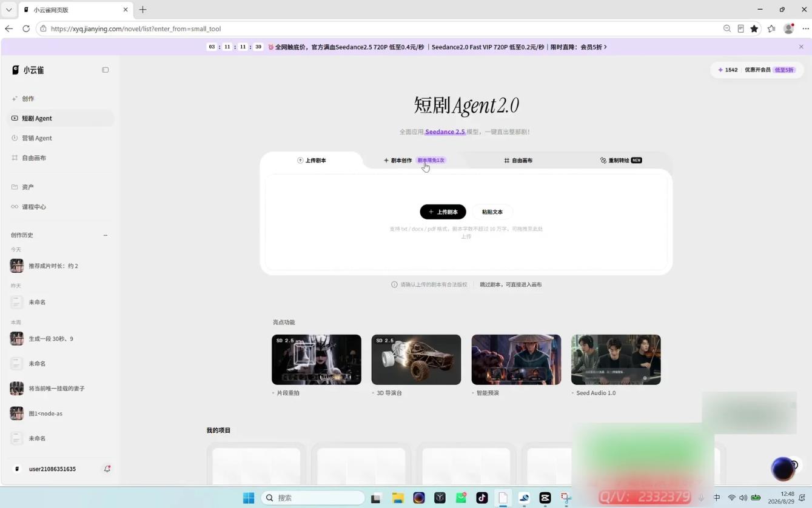Collapse the sidebar with the panel icon

[x=106, y=70]
